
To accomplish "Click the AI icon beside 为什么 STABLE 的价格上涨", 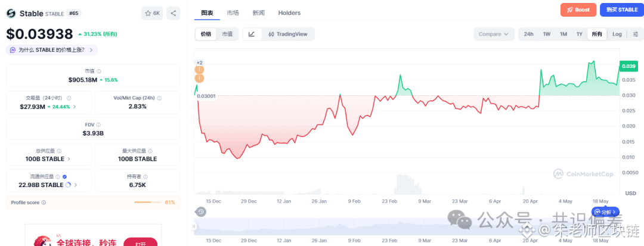I will click(x=13, y=50).
